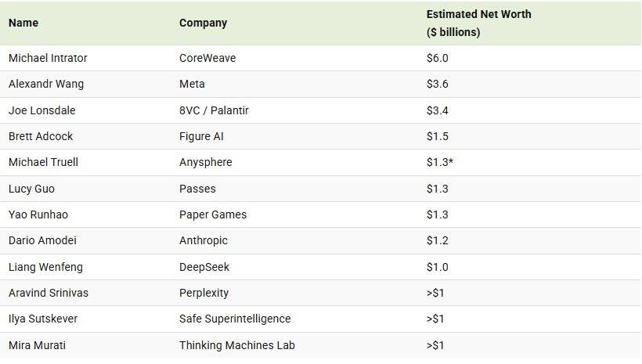Click the Company column header
The image size is (642, 364).
click(203, 23)
